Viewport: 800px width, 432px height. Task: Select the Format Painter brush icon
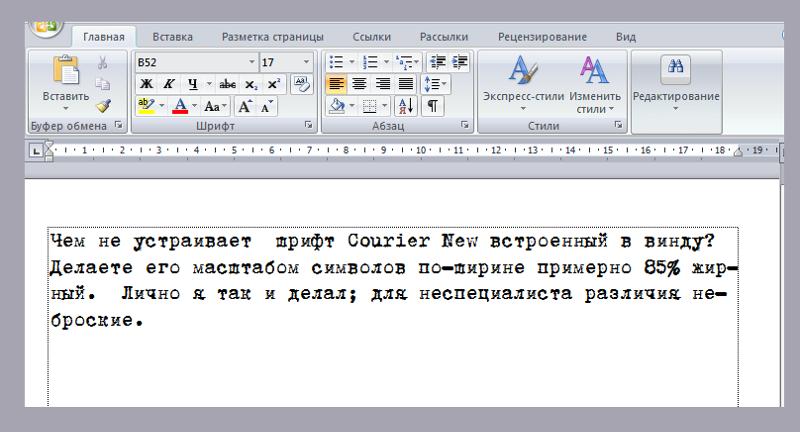point(104,106)
